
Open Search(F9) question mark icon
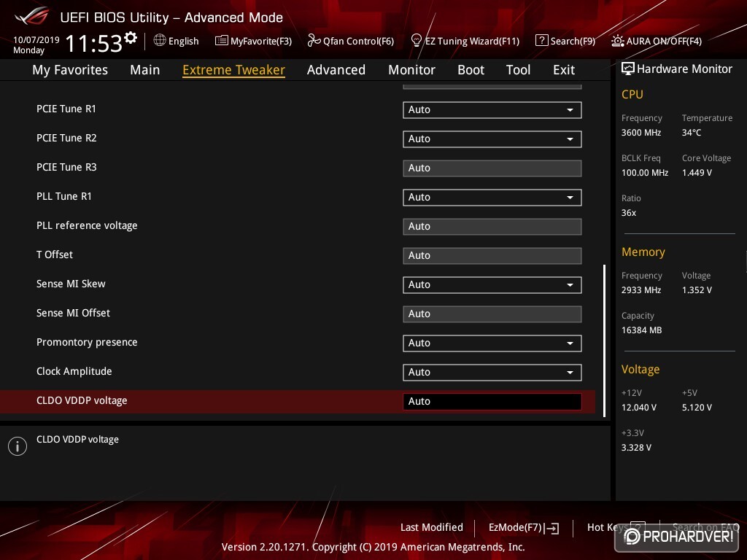pyautogui.click(x=541, y=41)
